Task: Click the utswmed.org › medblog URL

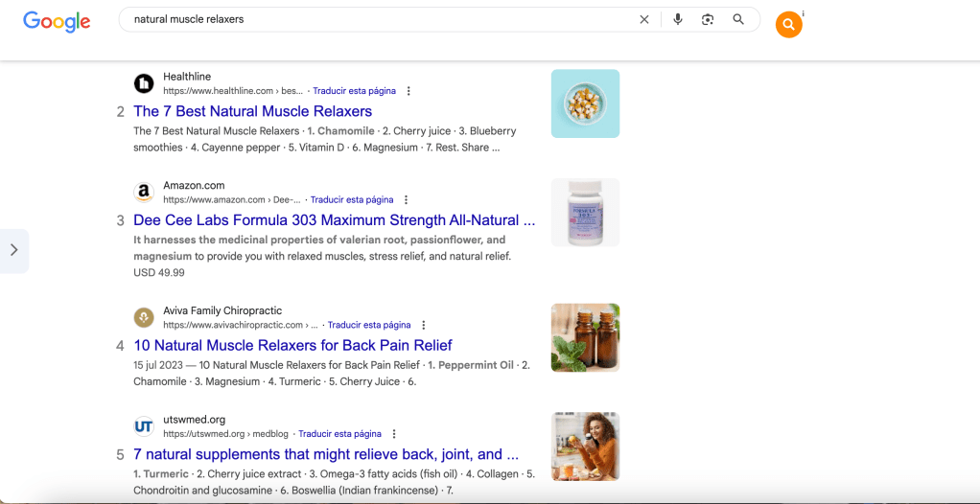Action: (225, 433)
